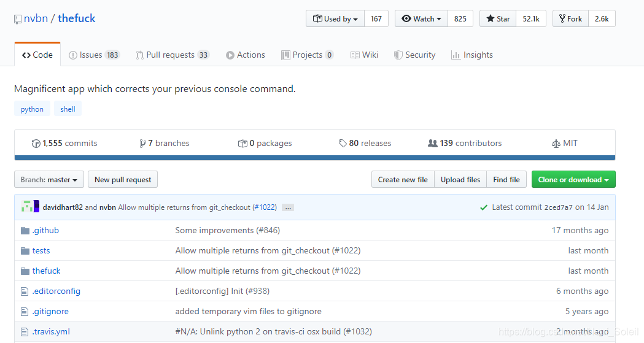Switch to the Issues tab
This screenshot has height=343, width=644.
click(94, 55)
